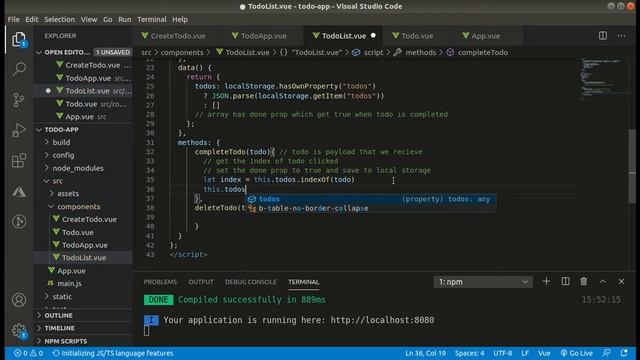The width and height of the screenshot is (640, 360).
Task: Change the LF end-of-line setting
Action: pos(525,353)
